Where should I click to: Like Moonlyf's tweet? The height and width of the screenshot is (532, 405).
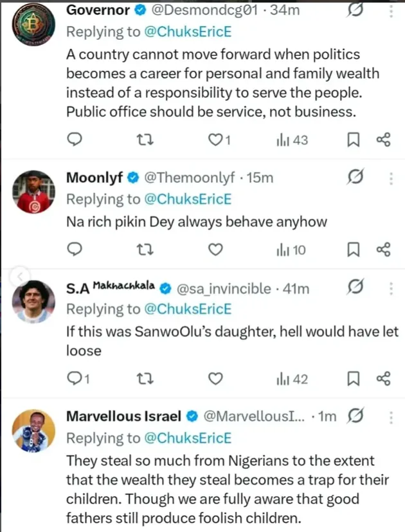(x=216, y=250)
